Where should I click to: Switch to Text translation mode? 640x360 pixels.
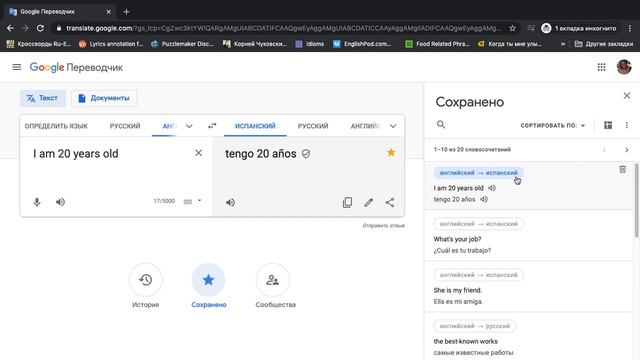[42, 98]
